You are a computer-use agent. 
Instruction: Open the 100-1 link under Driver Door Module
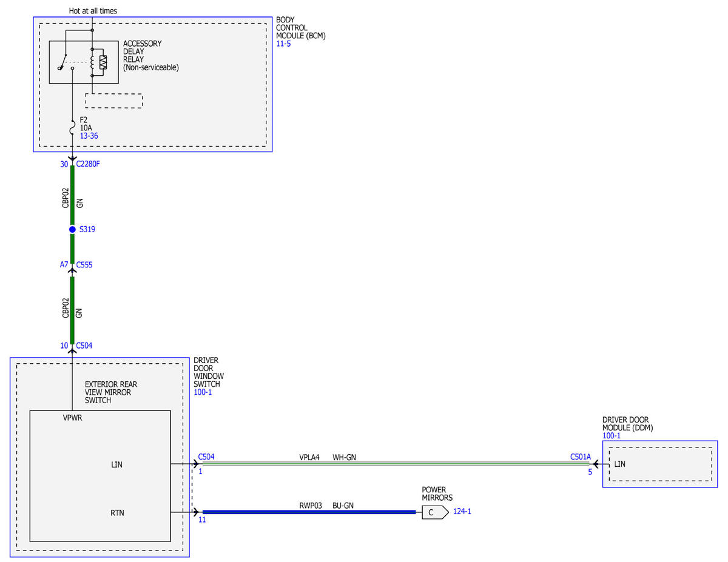612,436
